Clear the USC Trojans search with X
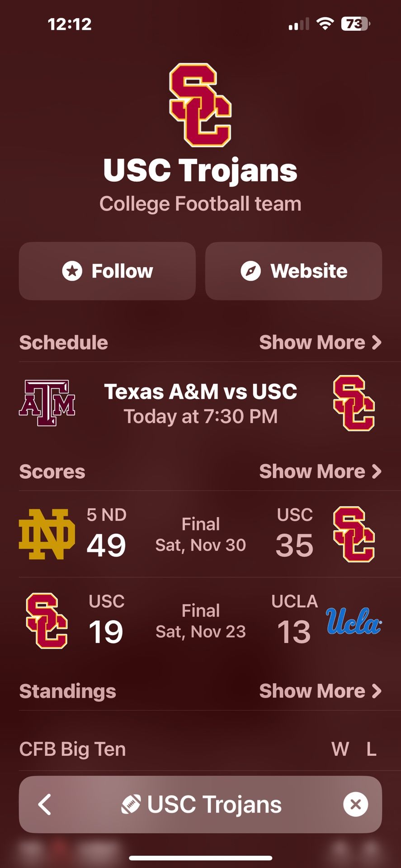This screenshot has height=868, width=401. 355,804
